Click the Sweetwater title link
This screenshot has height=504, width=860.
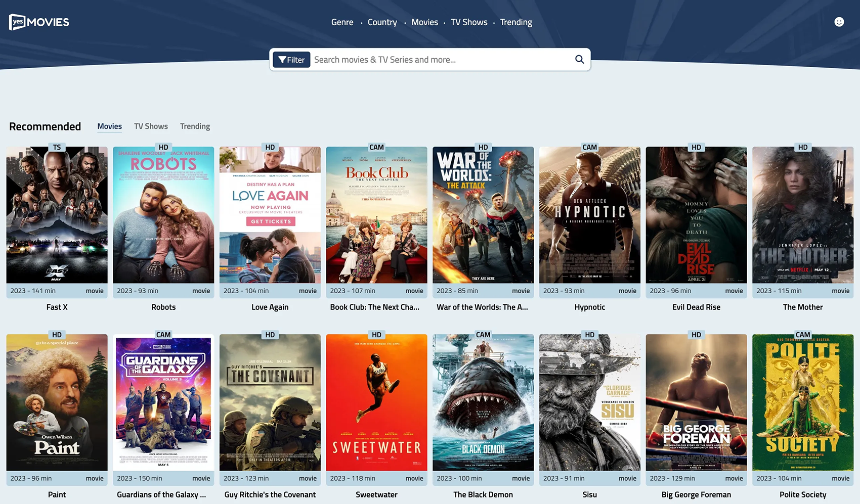pyautogui.click(x=376, y=494)
